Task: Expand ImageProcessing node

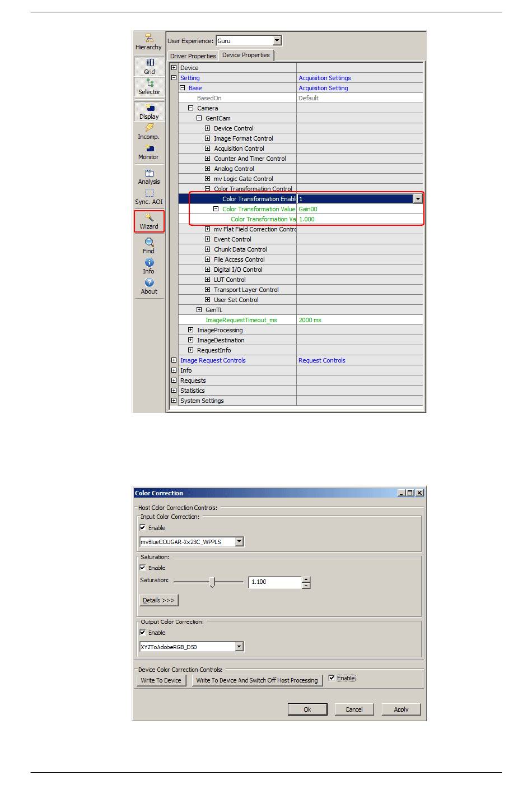Action: 190,330
